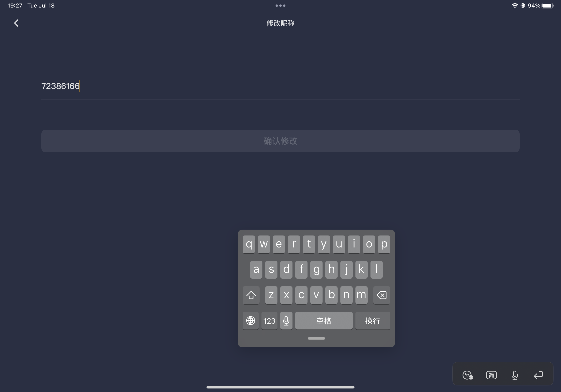
Task: Start dictation with keyboard microphone key
Action: (286, 320)
